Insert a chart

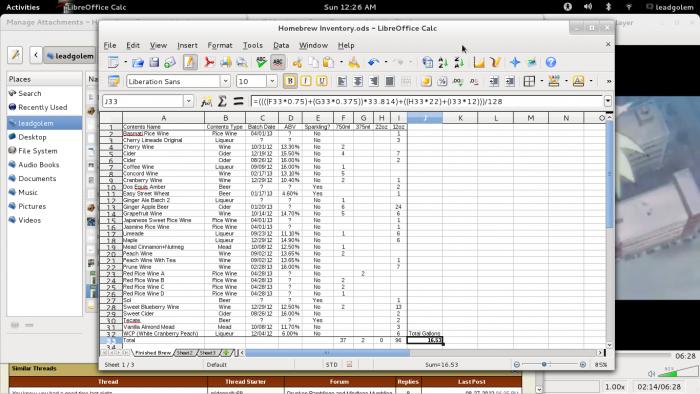(x=479, y=62)
